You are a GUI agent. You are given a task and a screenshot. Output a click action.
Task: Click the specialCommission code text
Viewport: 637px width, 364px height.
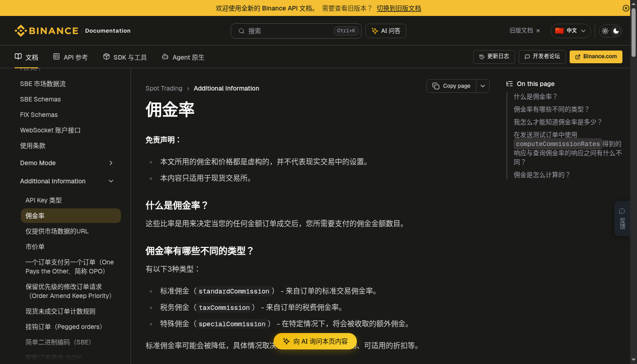pos(232,324)
